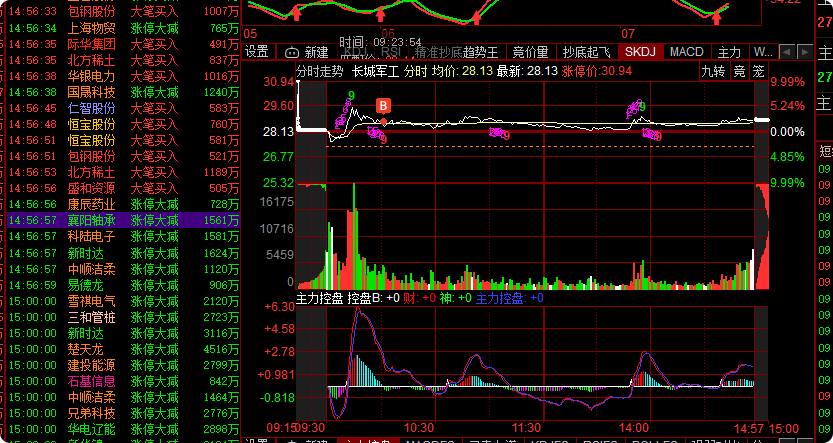Select the 科陆电子 1581万 row
This screenshot has width=833, height=443.
pos(123,236)
